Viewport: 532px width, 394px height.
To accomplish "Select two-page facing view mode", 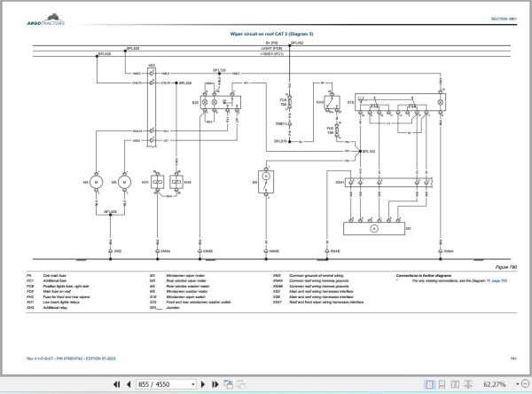I will 455,384.
